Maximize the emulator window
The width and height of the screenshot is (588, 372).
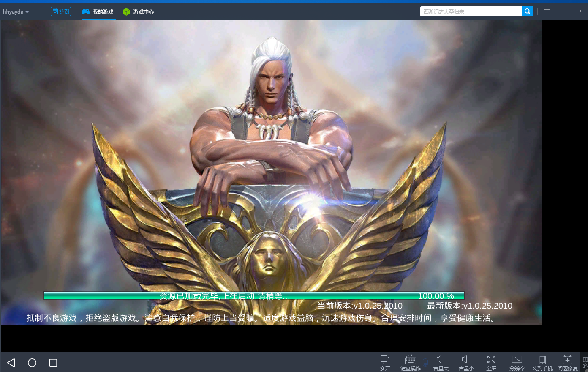click(x=570, y=11)
